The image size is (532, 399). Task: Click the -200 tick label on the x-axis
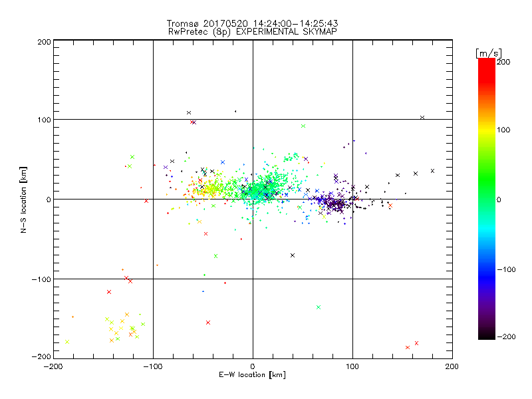53,366
